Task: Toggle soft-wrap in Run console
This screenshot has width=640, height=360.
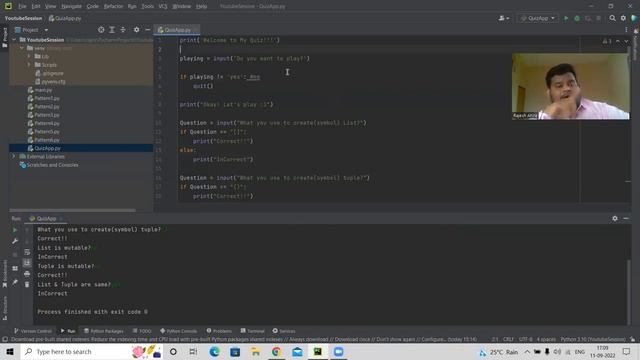Action: 27,252
